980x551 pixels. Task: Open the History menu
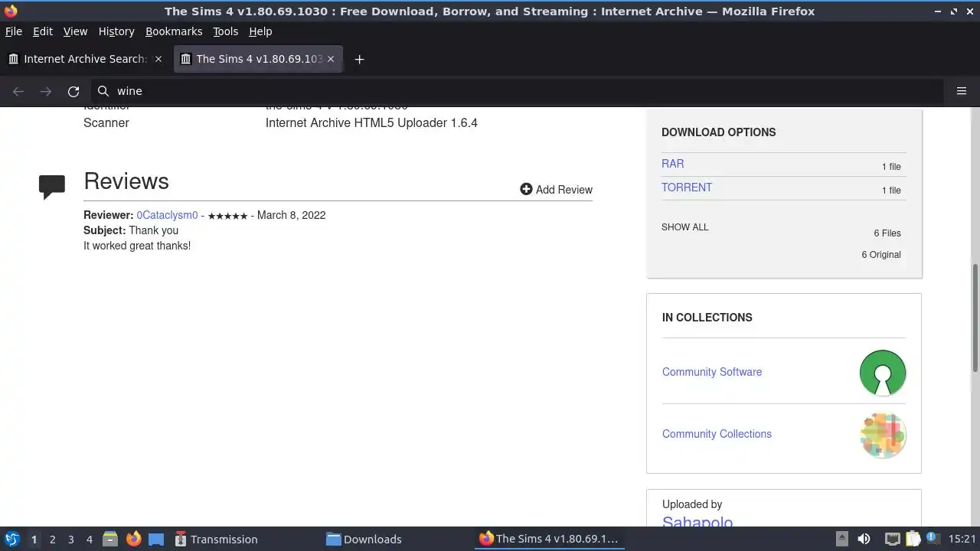pyautogui.click(x=116, y=31)
